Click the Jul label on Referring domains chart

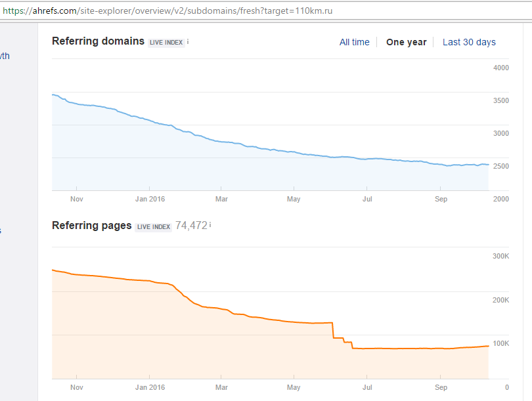(367, 199)
